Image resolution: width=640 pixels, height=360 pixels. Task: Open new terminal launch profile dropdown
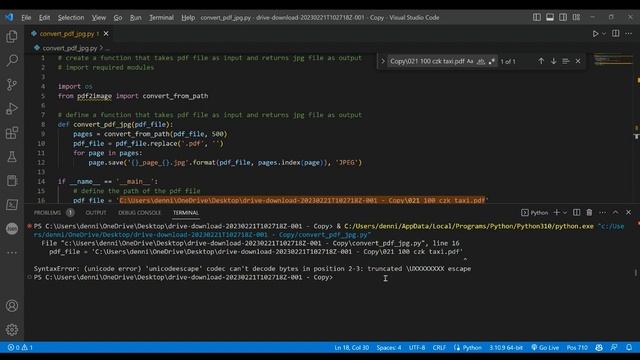pos(565,212)
